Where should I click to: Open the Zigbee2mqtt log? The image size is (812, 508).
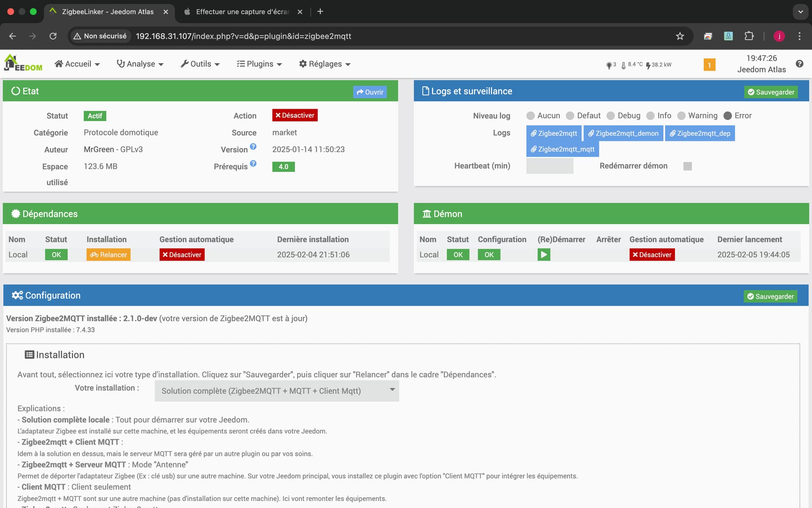click(x=554, y=133)
